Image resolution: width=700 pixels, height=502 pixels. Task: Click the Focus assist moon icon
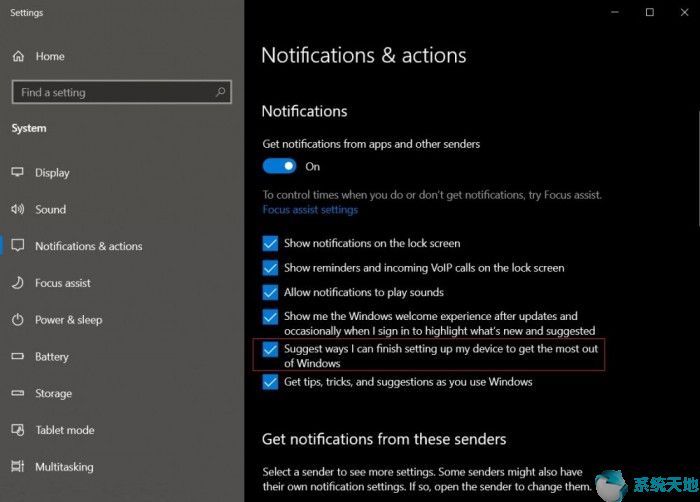pos(17,283)
